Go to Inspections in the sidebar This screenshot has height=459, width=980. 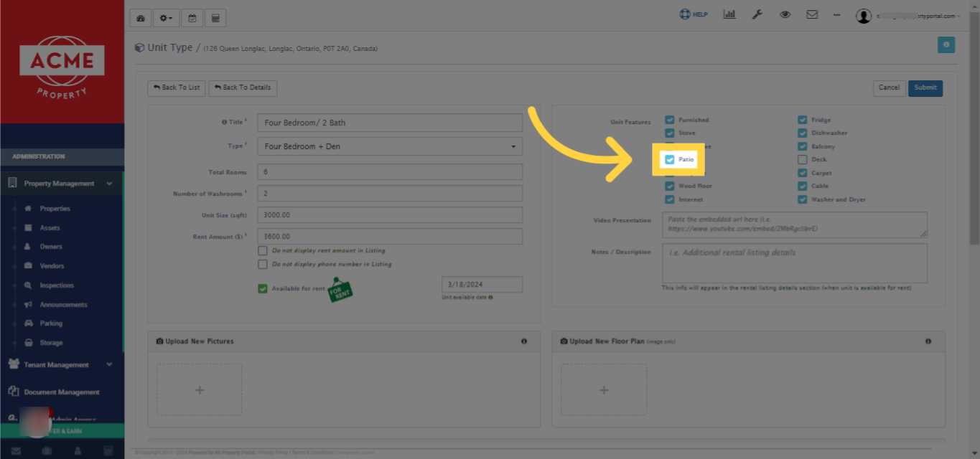57,285
